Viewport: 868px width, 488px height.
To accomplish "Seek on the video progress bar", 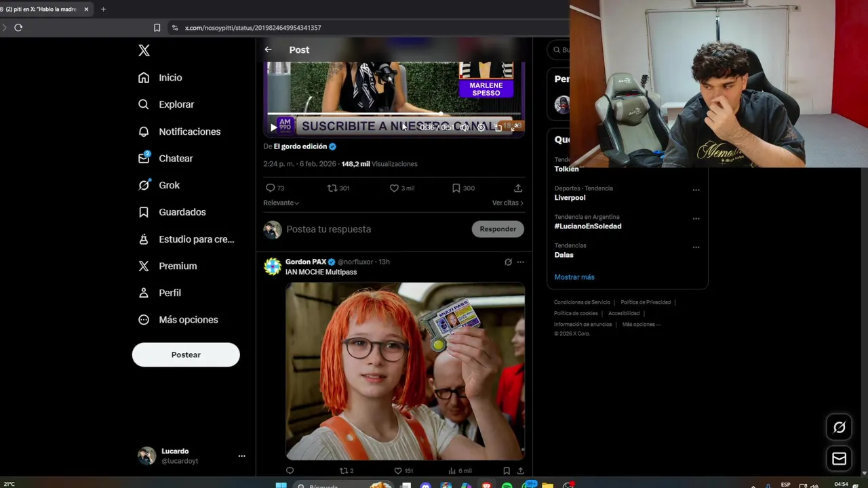I will click(x=394, y=114).
